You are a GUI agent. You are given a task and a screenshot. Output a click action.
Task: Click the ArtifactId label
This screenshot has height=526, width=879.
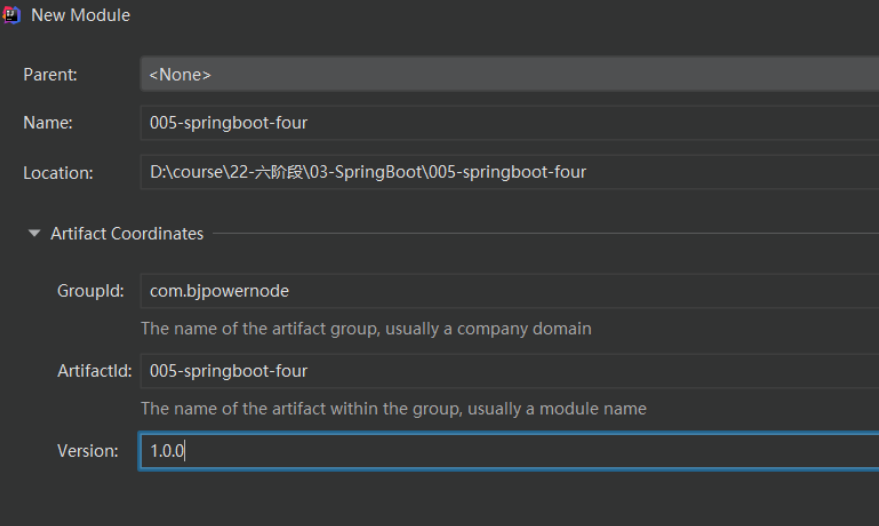(x=94, y=371)
